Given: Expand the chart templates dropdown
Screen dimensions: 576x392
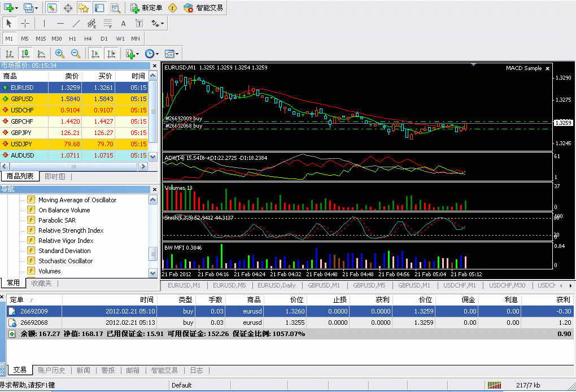Looking at the screenshot, I should [x=172, y=54].
